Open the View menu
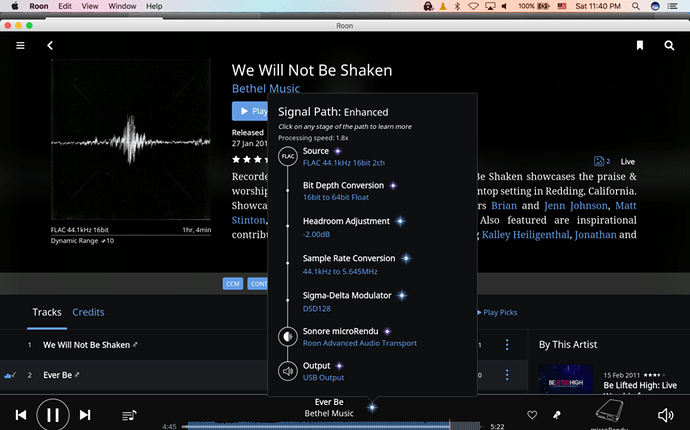 coord(90,6)
